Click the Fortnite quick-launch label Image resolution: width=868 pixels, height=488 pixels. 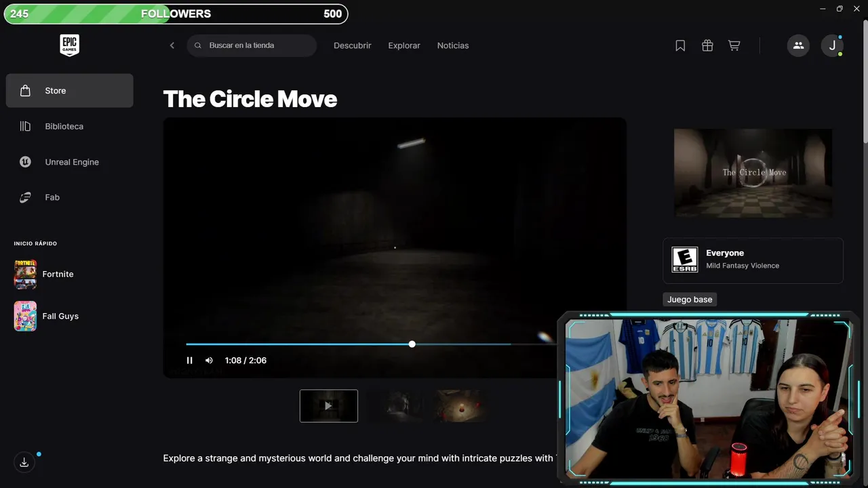(x=58, y=274)
